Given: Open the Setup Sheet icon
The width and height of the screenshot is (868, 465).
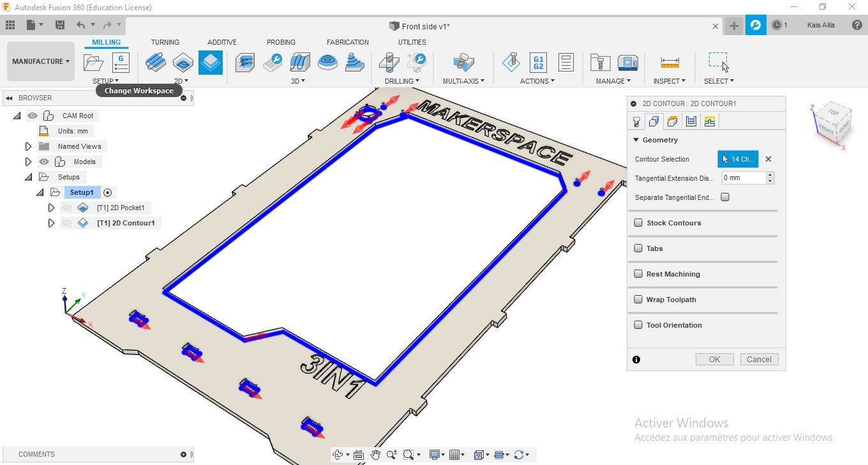Looking at the screenshot, I should tap(565, 62).
